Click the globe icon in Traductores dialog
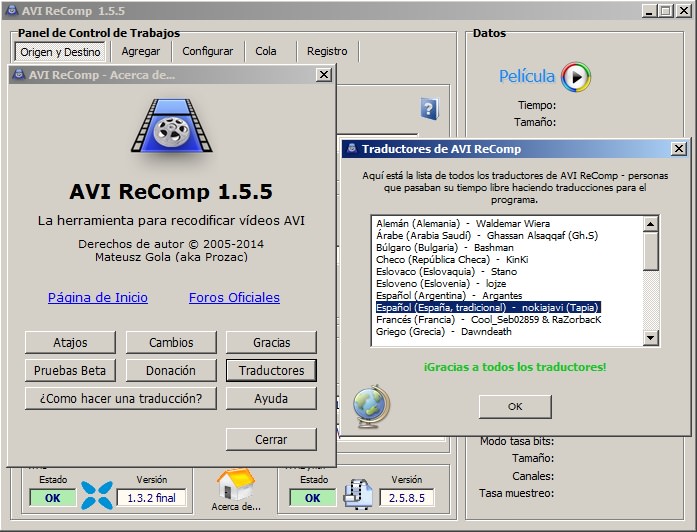Viewport: 697px width, 532px height. pos(372,406)
